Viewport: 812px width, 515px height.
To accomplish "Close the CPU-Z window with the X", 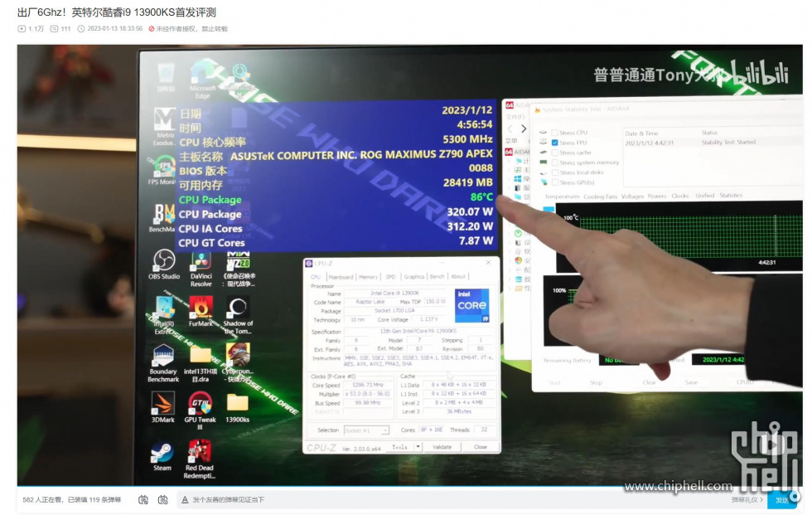I will coord(488,263).
